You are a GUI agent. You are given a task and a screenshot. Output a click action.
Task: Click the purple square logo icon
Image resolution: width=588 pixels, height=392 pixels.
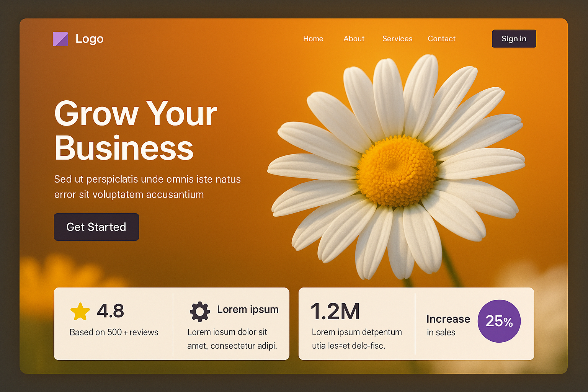click(60, 39)
